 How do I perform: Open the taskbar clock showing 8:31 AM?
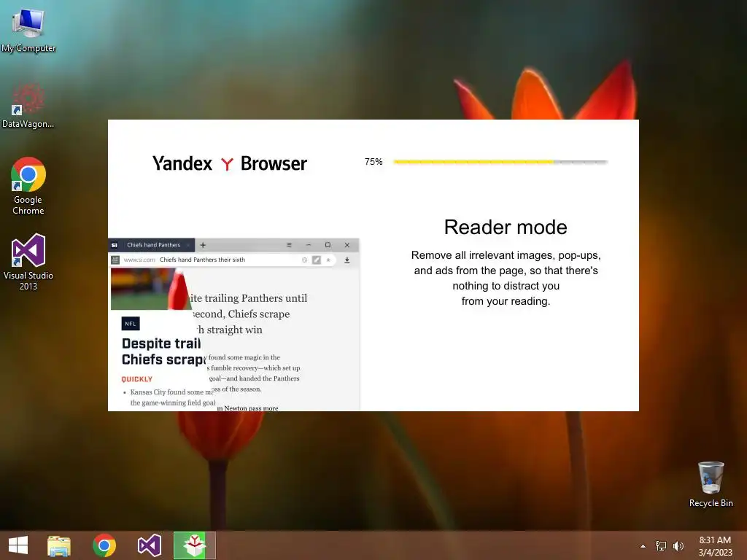tap(715, 546)
